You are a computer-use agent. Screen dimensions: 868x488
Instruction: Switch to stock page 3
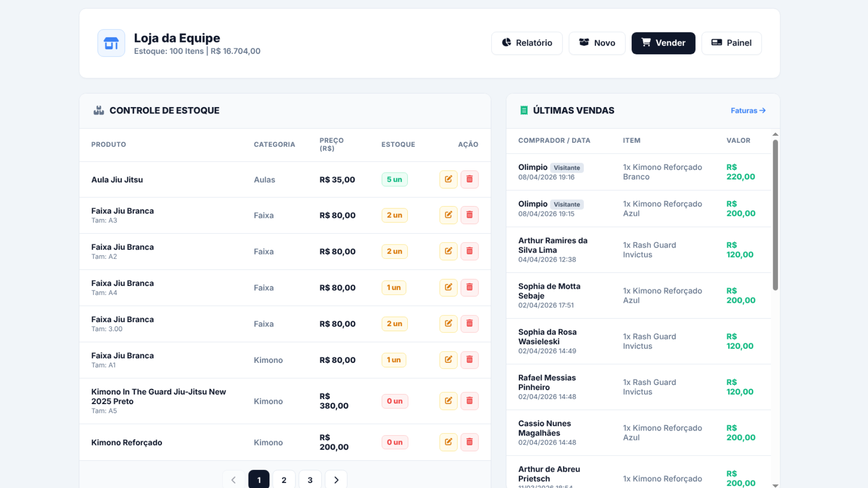click(310, 480)
